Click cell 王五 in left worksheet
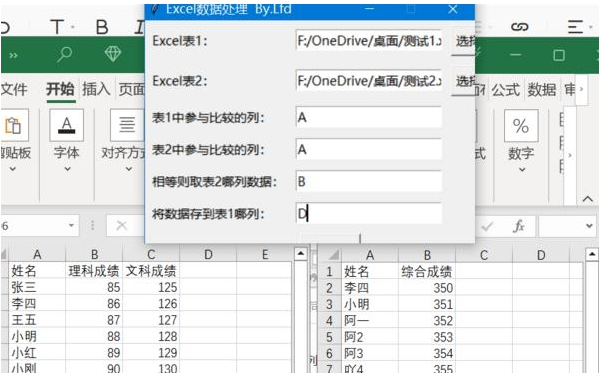The height and width of the screenshot is (373, 605). pyautogui.click(x=37, y=320)
